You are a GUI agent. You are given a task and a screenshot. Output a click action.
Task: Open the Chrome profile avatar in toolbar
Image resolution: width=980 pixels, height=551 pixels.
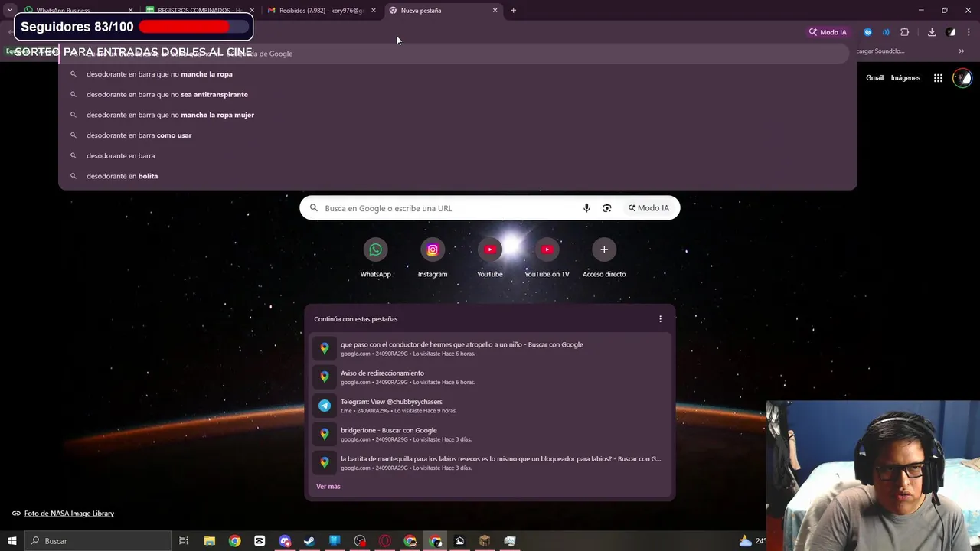951,32
